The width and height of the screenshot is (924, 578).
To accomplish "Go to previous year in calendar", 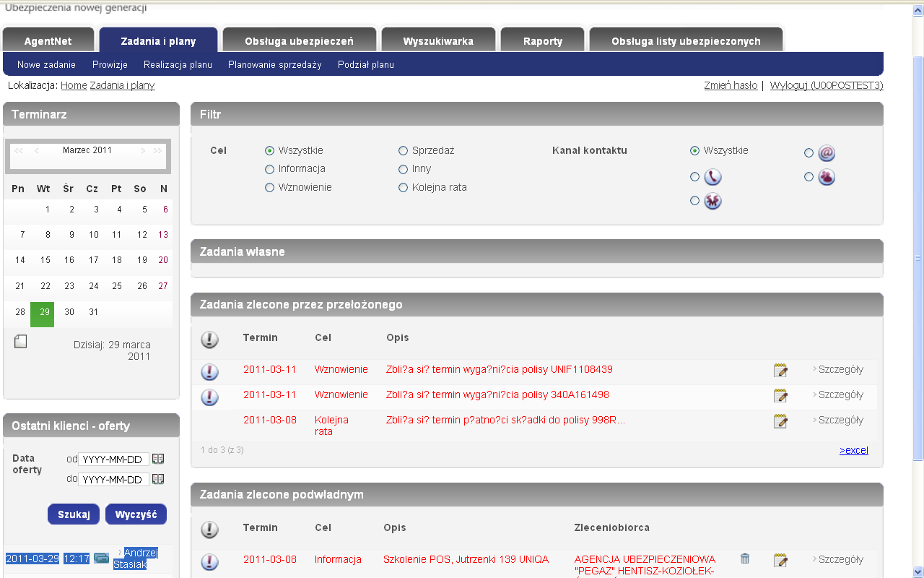I will (x=18, y=151).
